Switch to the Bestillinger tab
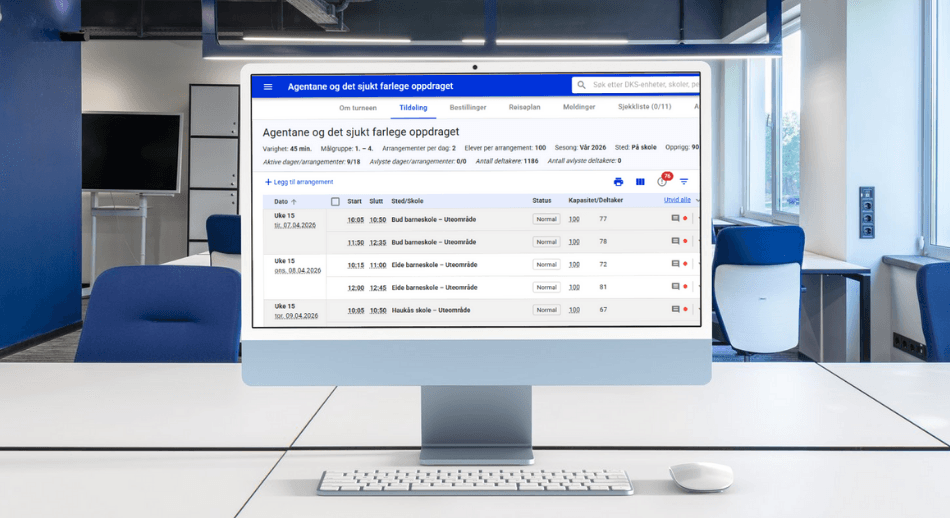 [468, 107]
